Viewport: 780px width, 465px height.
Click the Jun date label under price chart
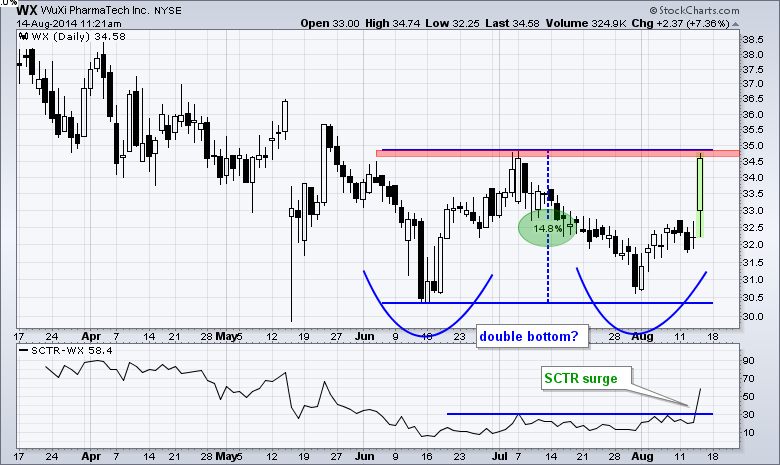point(365,337)
